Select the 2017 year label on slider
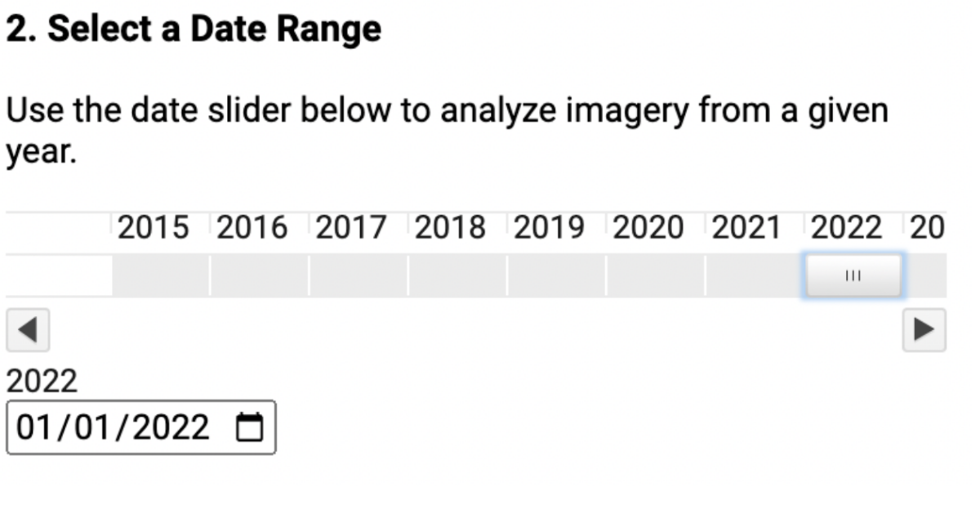 350,228
